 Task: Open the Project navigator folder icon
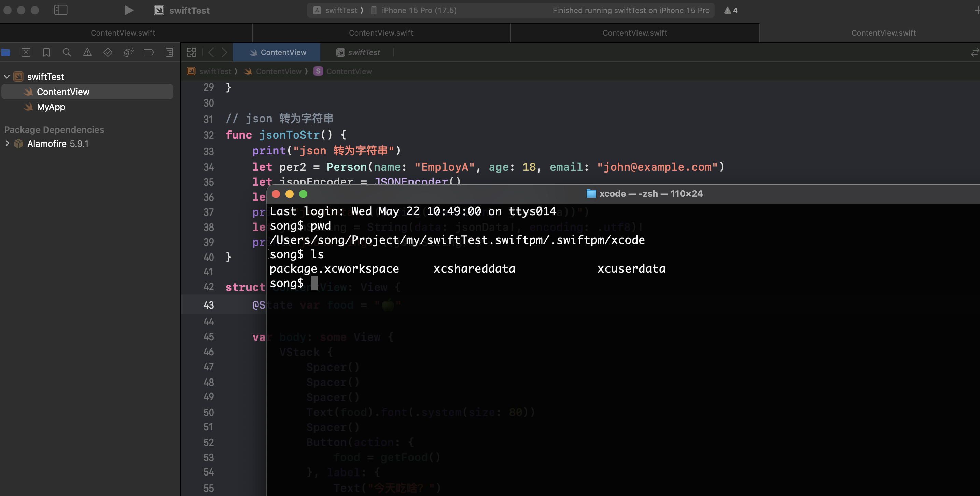click(x=6, y=52)
